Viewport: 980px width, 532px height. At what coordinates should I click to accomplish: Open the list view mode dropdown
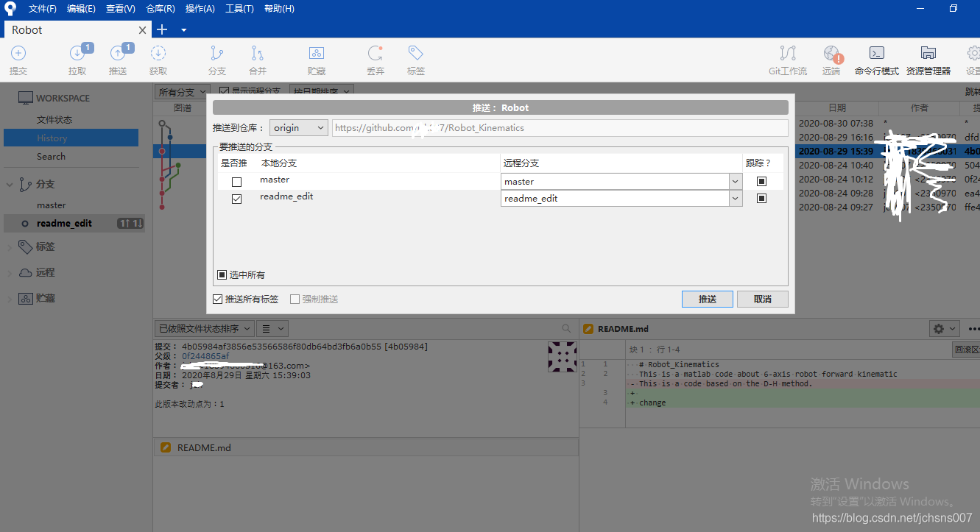click(272, 328)
